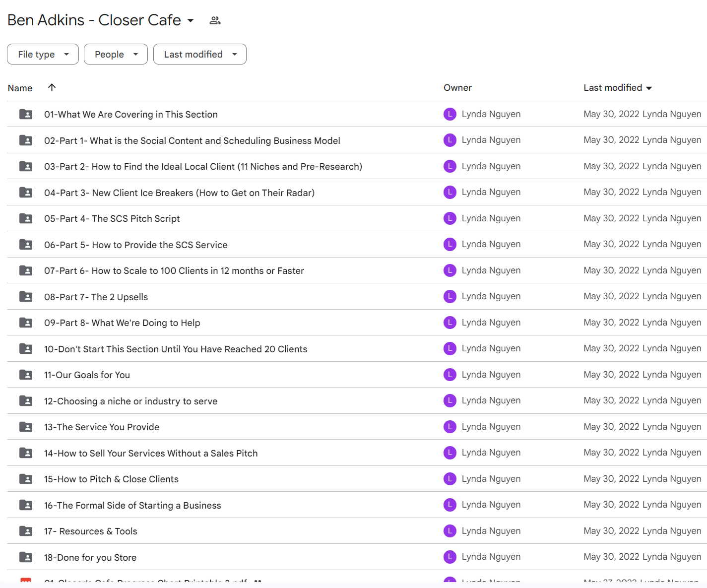Click shared folder icon for 17- Resources & Tools
This screenshot has height=588, width=707.
pos(26,531)
